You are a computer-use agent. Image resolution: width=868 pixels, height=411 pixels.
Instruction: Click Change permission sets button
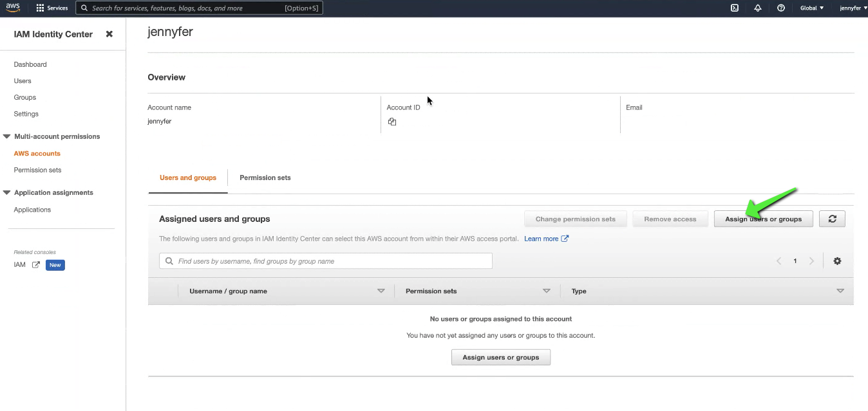(x=576, y=219)
